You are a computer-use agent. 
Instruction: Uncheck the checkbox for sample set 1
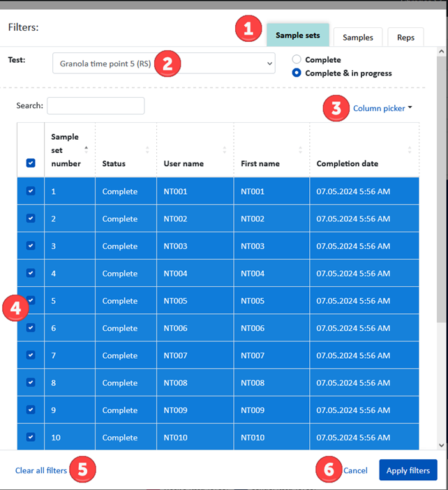31,191
